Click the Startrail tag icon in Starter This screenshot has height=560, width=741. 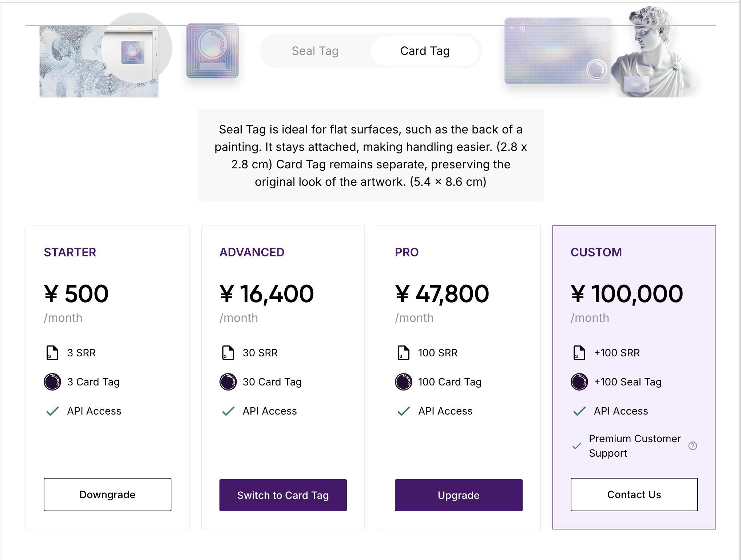coord(52,382)
